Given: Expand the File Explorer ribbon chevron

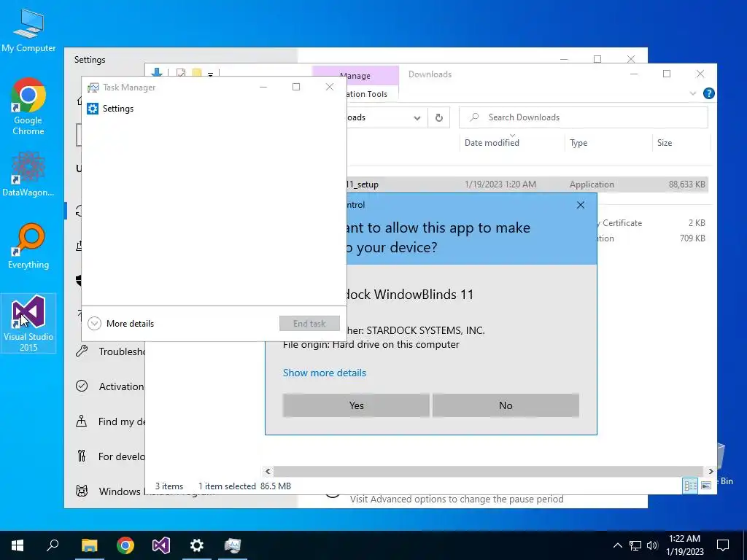Looking at the screenshot, I should click(x=693, y=93).
